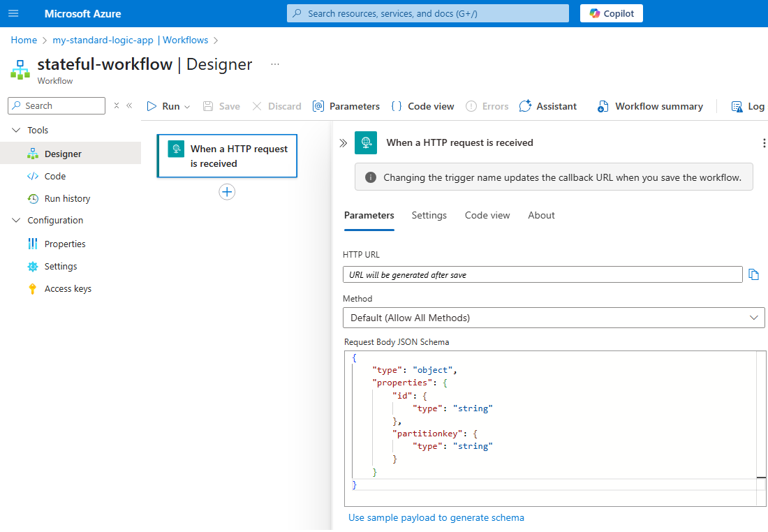Viewport: 768px width, 532px height.
Task: Collapse the sidebar menu with the double-arrow icon
Action: pos(129,105)
